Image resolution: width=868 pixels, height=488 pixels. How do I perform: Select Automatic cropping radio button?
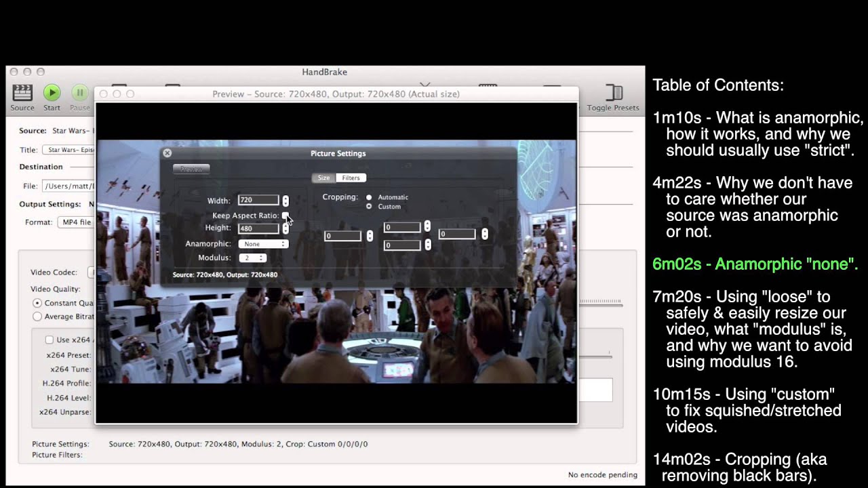(x=369, y=197)
